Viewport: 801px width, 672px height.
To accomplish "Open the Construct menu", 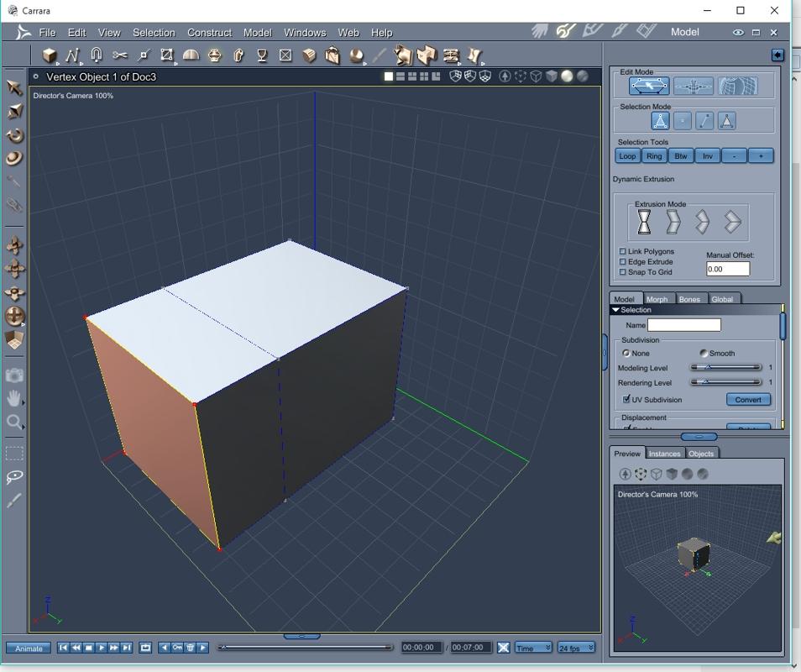I will coord(209,32).
